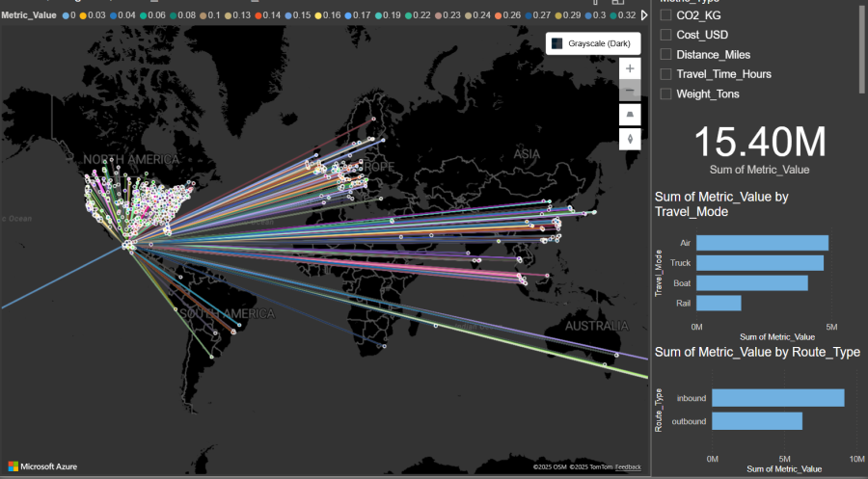Filter by the outbound Route_Type bar
The width and height of the screenshot is (868, 479).
757,421
